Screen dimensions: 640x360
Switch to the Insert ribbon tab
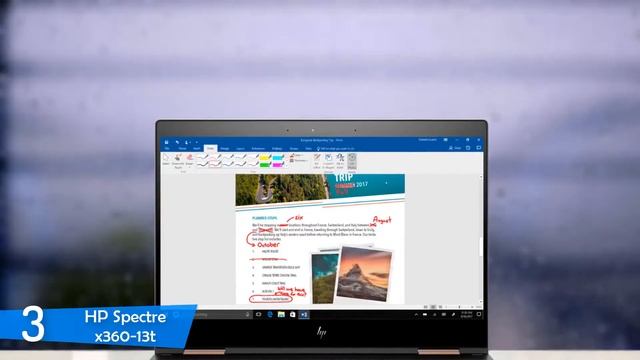[197, 149]
